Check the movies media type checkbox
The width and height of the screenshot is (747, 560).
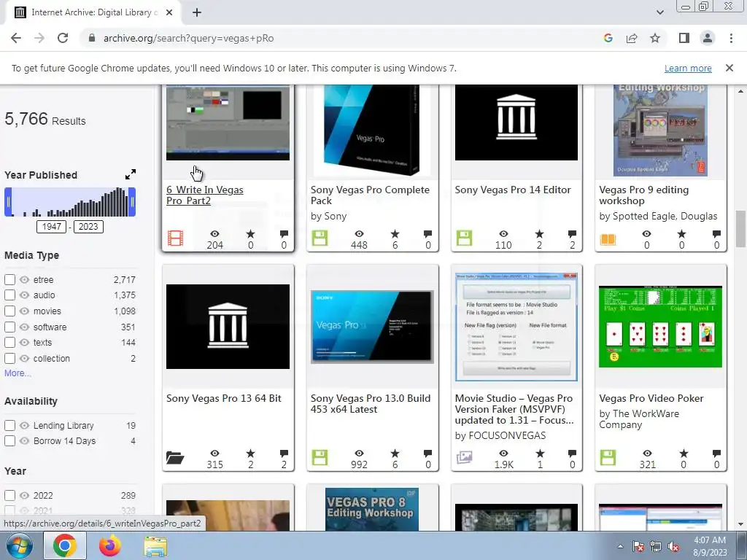tap(9, 311)
